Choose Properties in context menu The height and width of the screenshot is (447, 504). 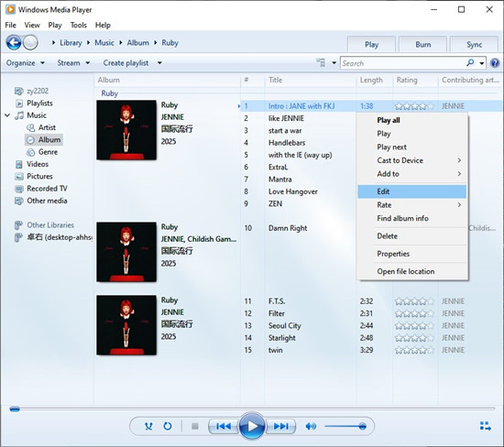click(x=412, y=254)
